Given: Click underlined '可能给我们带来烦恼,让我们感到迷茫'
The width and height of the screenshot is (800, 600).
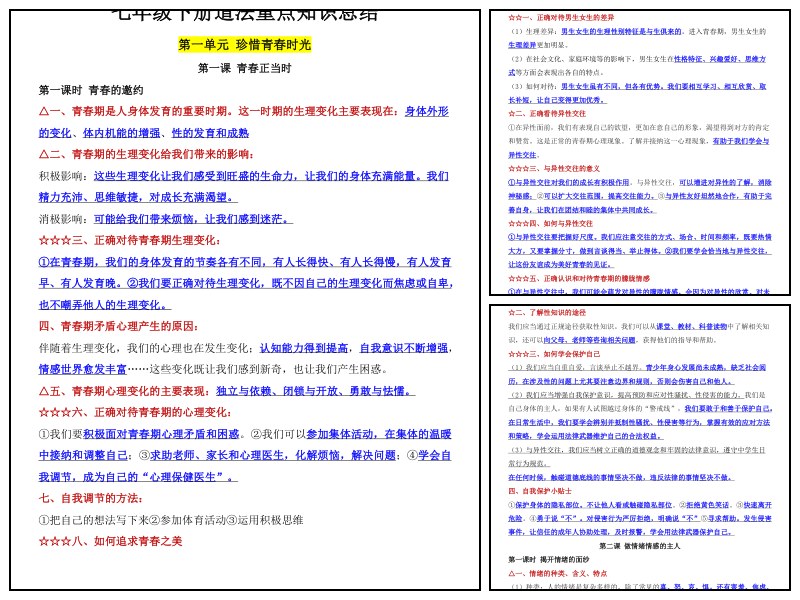Looking at the screenshot, I should pos(193,219).
